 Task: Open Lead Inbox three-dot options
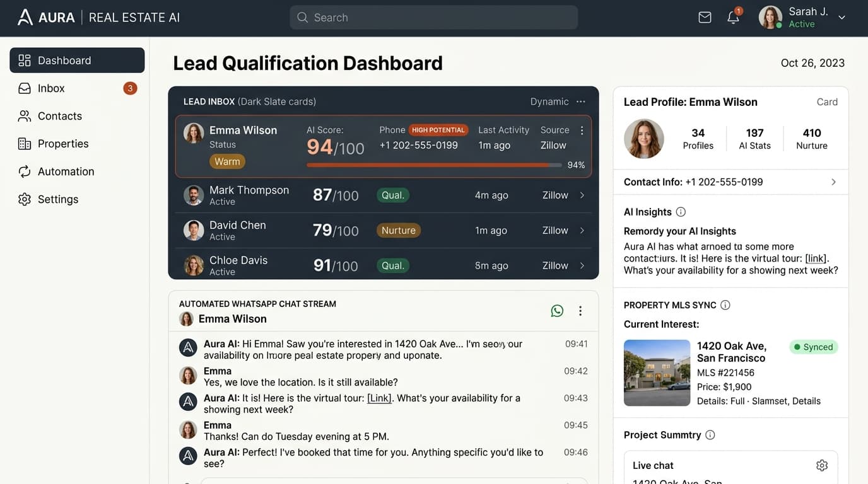[x=581, y=101]
